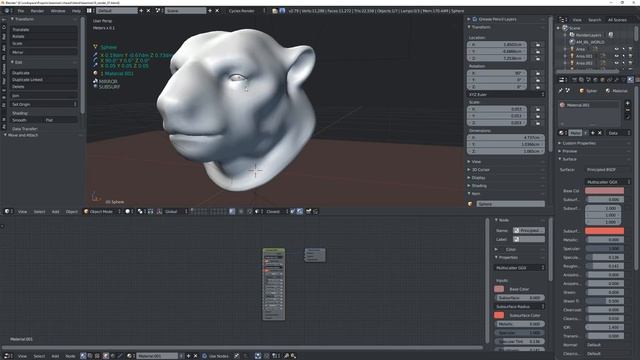Click remove material slot minus icon
This screenshot has height=360, width=640.
(x=627, y=110)
